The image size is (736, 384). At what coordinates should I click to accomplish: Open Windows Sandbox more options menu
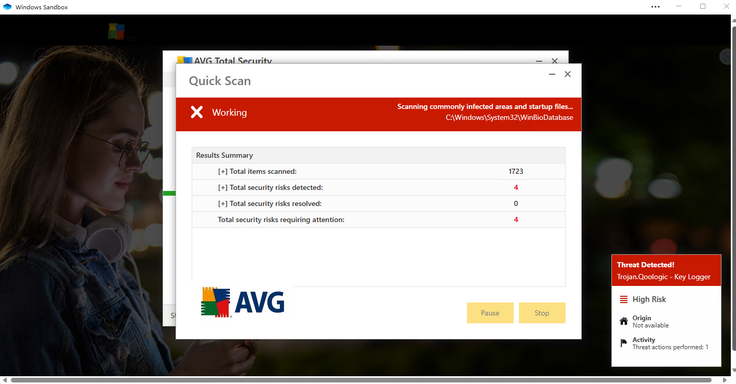tap(655, 7)
